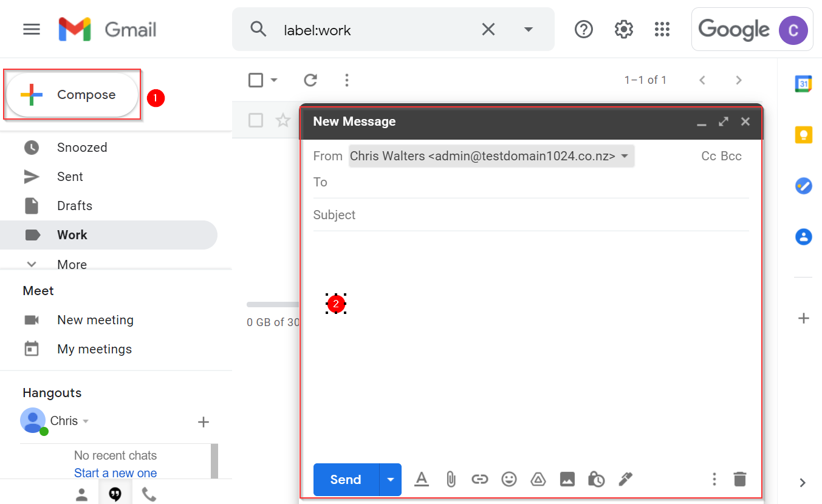This screenshot has height=504, width=822.
Task: Toggle confidential mode lock-clock icon
Action: 596,480
